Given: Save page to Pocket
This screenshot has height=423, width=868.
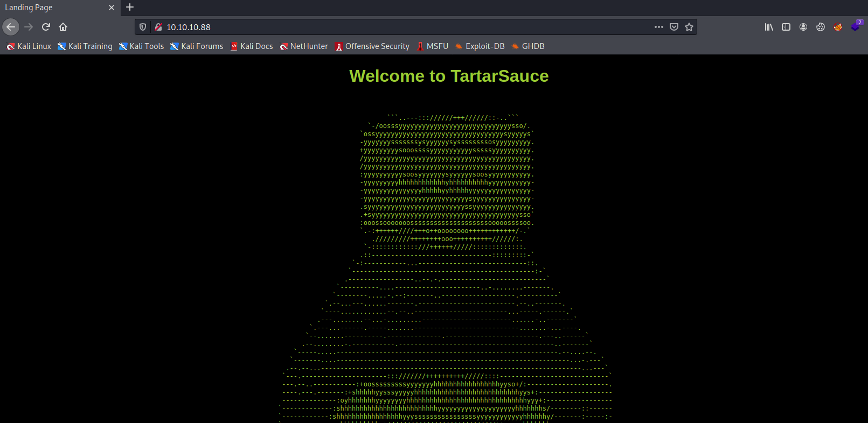Looking at the screenshot, I should [x=673, y=27].
